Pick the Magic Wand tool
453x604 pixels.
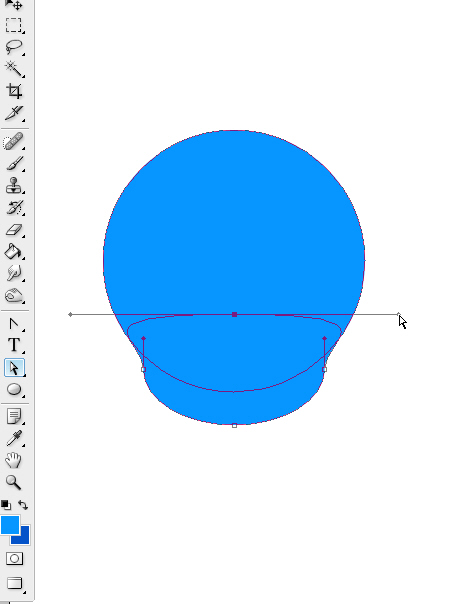click(14, 69)
